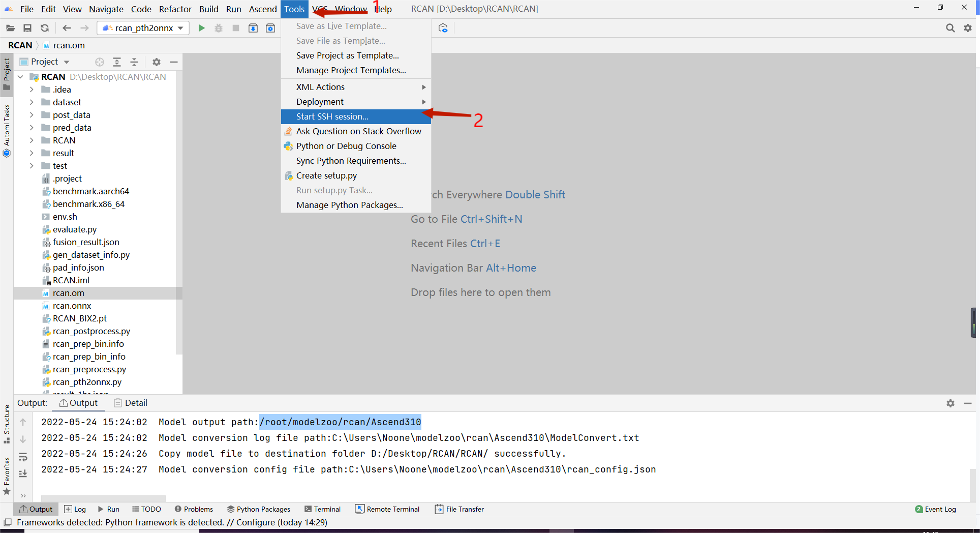
Task: Toggle the Project side tab
Action: pos(7,74)
